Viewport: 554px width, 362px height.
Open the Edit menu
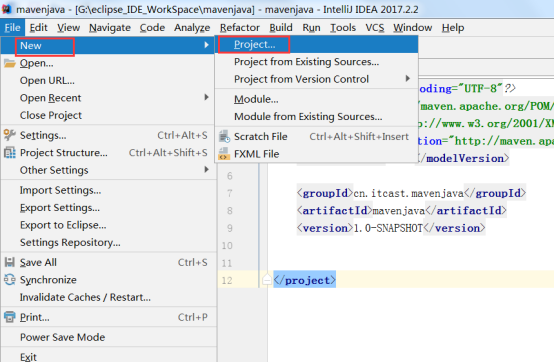coord(38,28)
